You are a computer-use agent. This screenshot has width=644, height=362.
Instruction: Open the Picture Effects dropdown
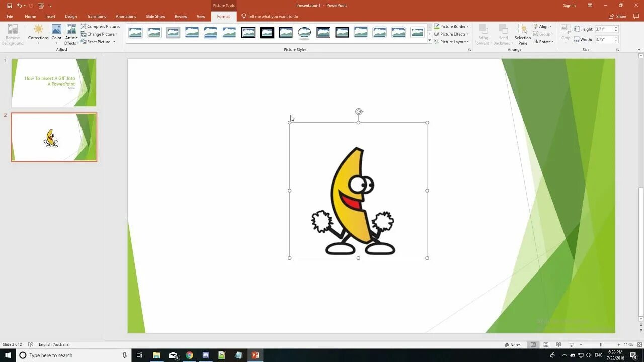[451, 34]
